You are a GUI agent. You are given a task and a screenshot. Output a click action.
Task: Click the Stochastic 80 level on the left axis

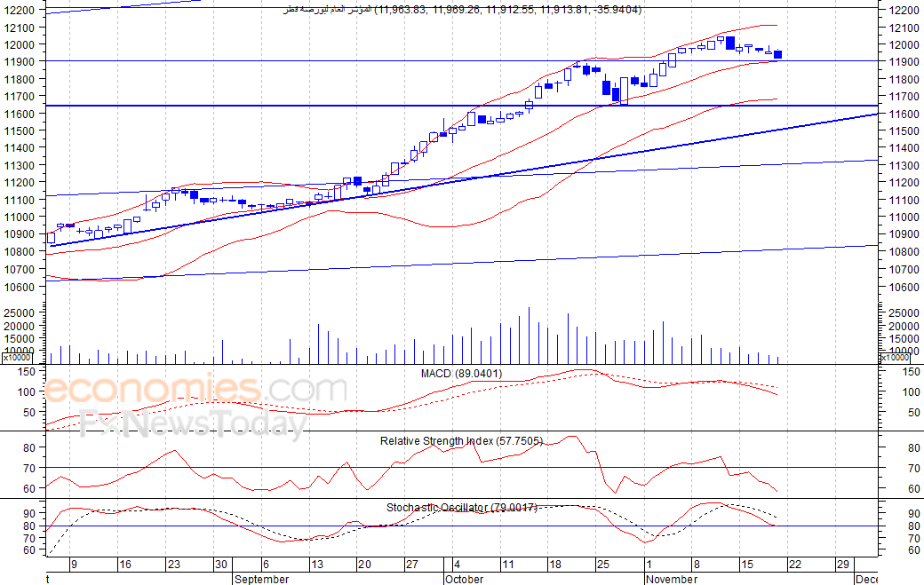point(29,526)
